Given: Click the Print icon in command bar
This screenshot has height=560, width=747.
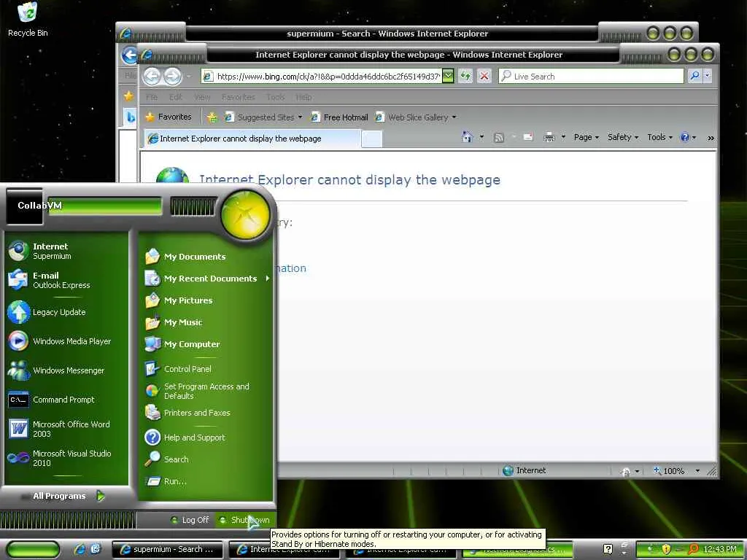Looking at the screenshot, I should pyautogui.click(x=549, y=138).
